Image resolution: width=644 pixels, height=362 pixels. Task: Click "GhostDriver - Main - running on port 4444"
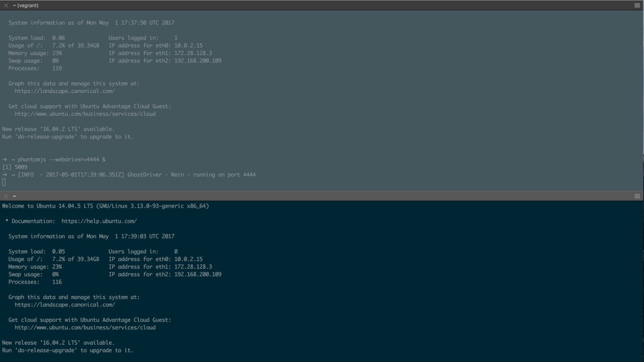coord(191,174)
